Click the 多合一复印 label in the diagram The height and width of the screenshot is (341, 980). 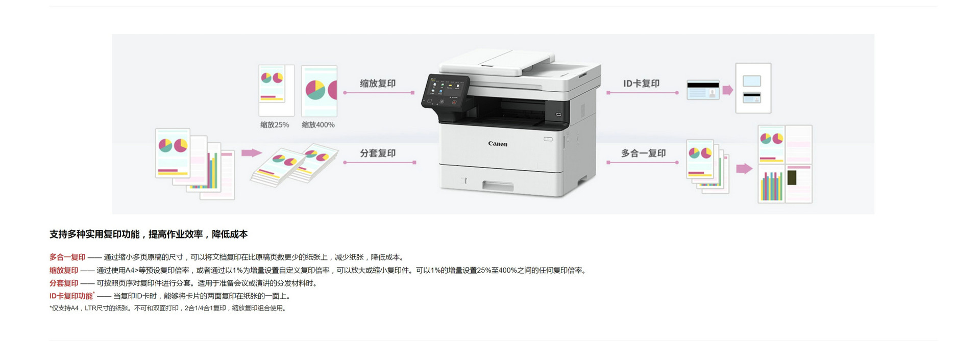click(643, 153)
